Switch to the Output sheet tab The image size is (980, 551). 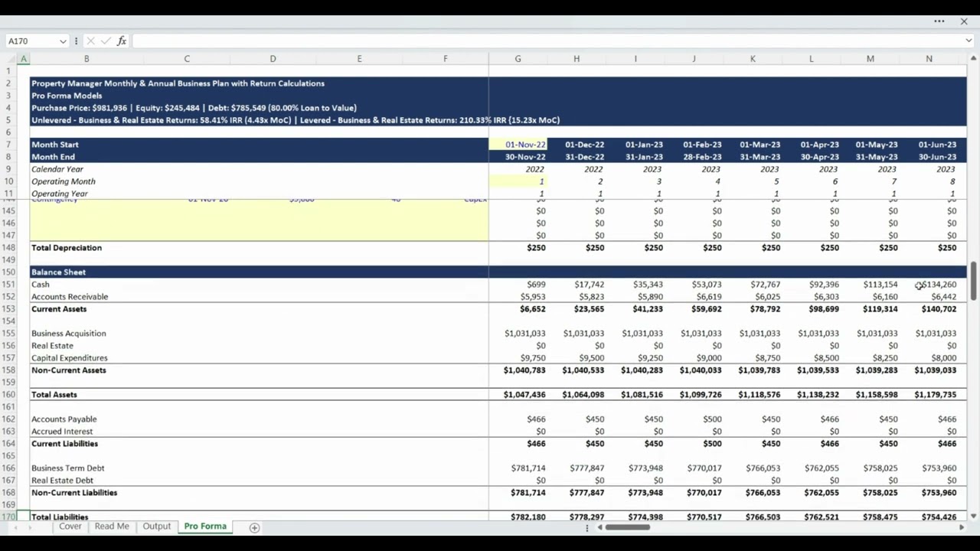tap(156, 527)
